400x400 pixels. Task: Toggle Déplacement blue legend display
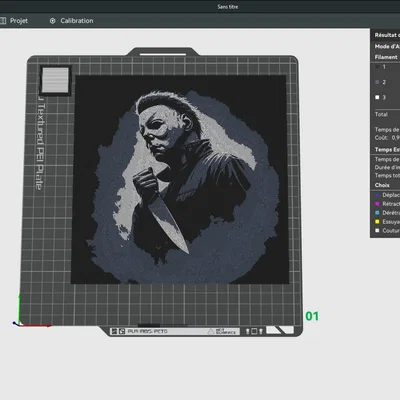pyautogui.click(x=377, y=195)
